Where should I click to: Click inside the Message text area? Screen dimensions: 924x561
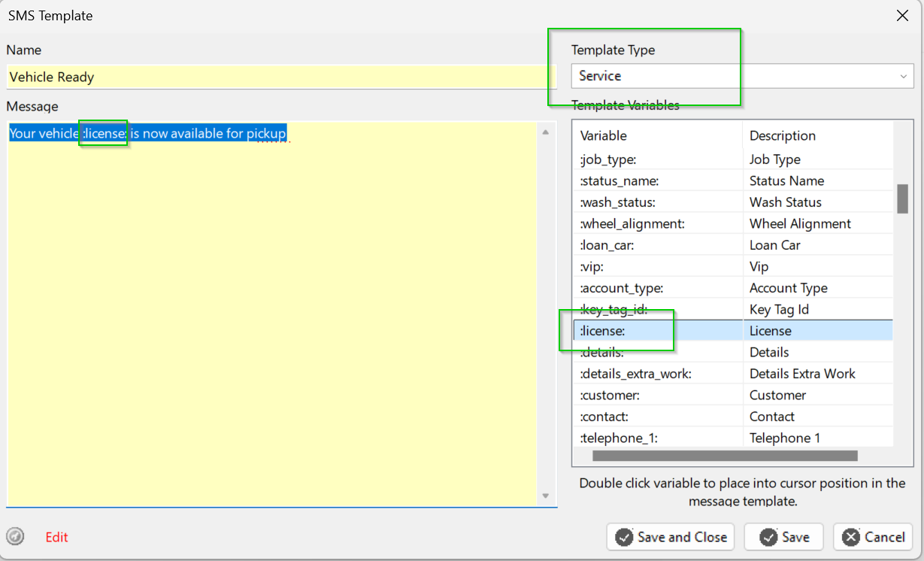click(271, 316)
